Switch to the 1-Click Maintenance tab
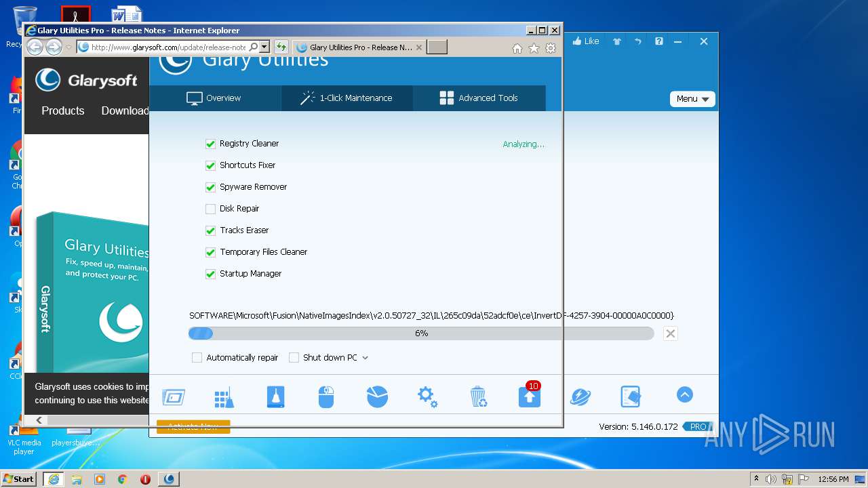This screenshot has width=868, height=488. [x=347, y=98]
